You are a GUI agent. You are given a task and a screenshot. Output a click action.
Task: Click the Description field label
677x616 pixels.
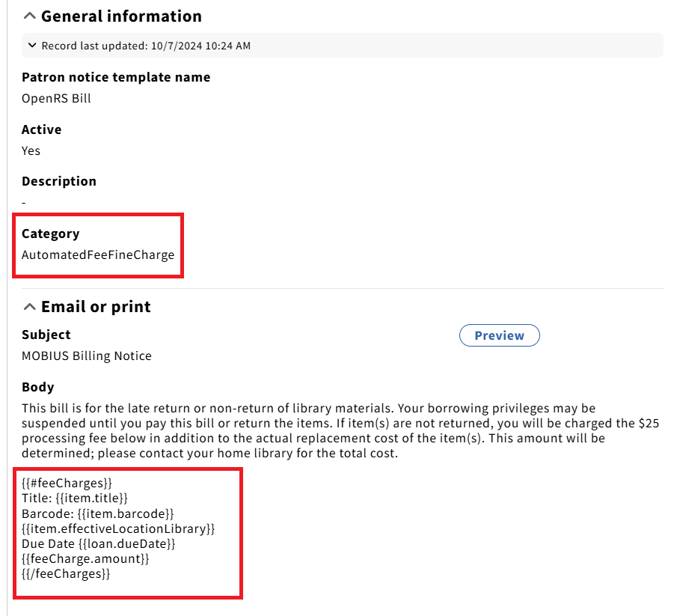tap(59, 181)
